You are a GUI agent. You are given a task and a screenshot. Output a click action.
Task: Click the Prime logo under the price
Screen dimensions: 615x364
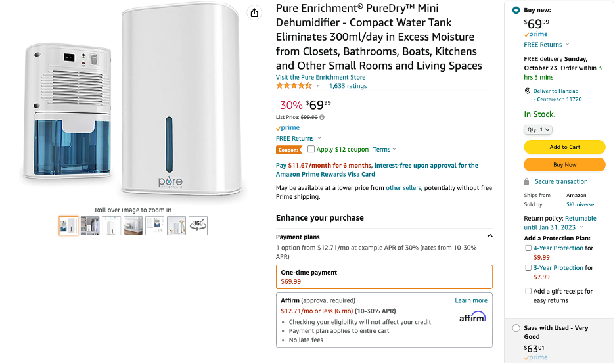(288, 127)
